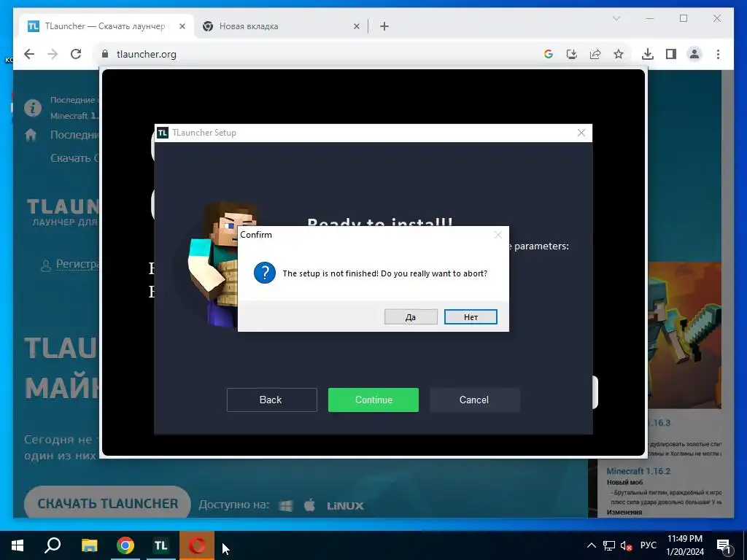Image resolution: width=747 pixels, height=560 pixels.
Task: Close the Новая вкладка tab
Action: 356,26
